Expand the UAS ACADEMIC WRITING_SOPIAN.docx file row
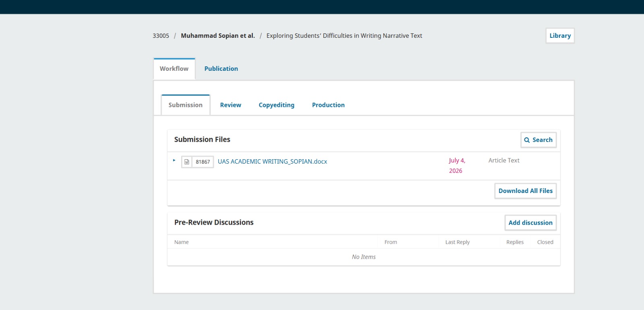Viewport: 644px width, 310px height. pos(174,160)
